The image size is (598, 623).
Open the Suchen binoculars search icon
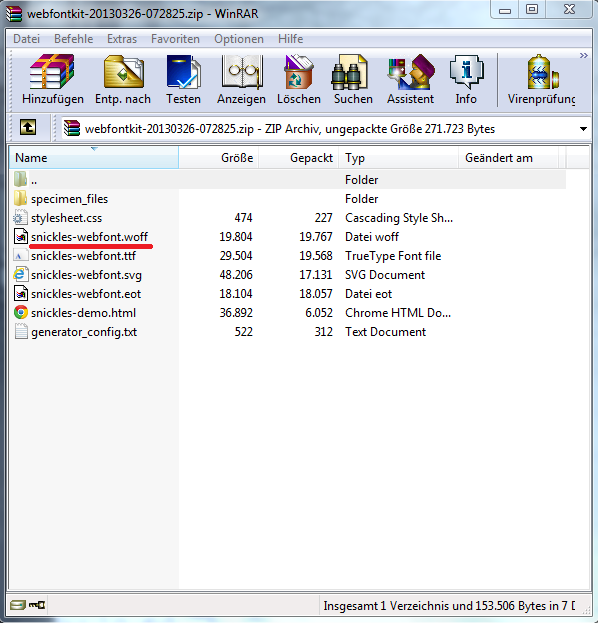[x=350, y=72]
